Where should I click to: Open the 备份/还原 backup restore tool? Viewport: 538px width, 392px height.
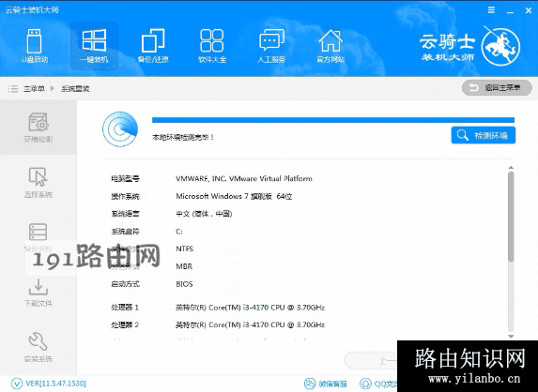tap(153, 46)
